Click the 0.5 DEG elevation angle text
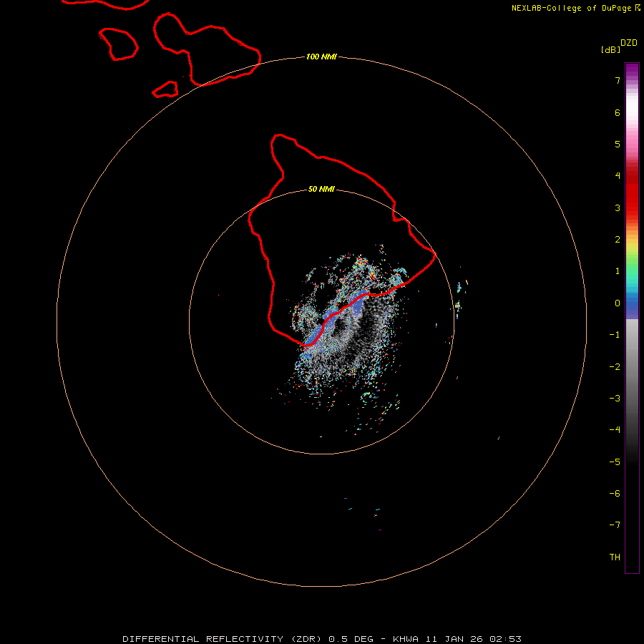The image size is (644, 644). (351, 639)
